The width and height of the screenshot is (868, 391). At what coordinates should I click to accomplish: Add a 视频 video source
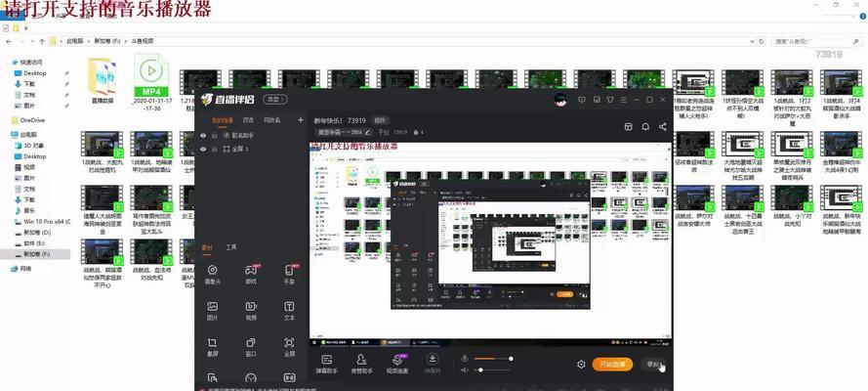click(x=251, y=311)
